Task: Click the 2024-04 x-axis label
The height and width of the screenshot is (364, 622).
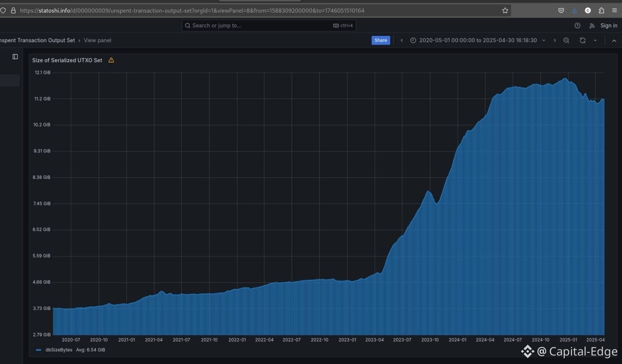Action: pos(485,340)
